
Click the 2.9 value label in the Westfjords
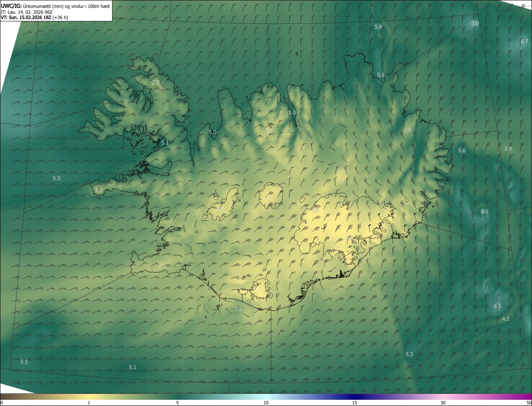coord(155,82)
